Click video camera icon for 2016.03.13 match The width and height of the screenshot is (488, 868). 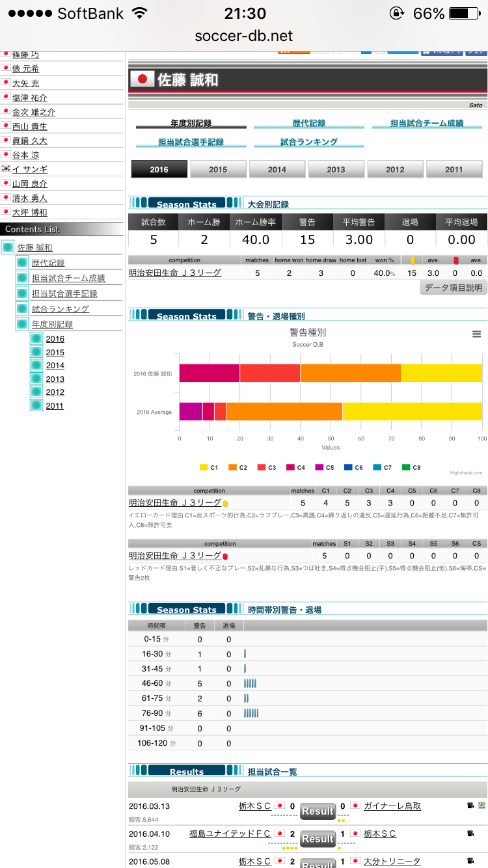(x=470, y=806)
